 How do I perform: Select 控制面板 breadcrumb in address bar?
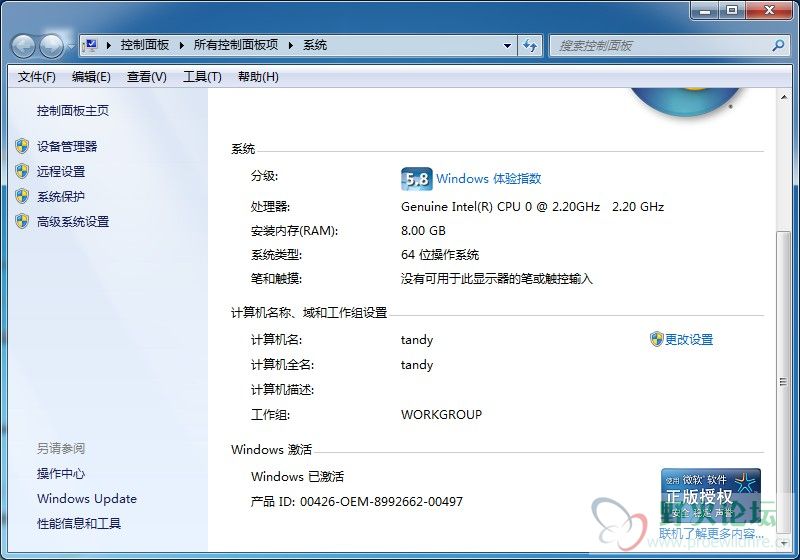[144, 45]
